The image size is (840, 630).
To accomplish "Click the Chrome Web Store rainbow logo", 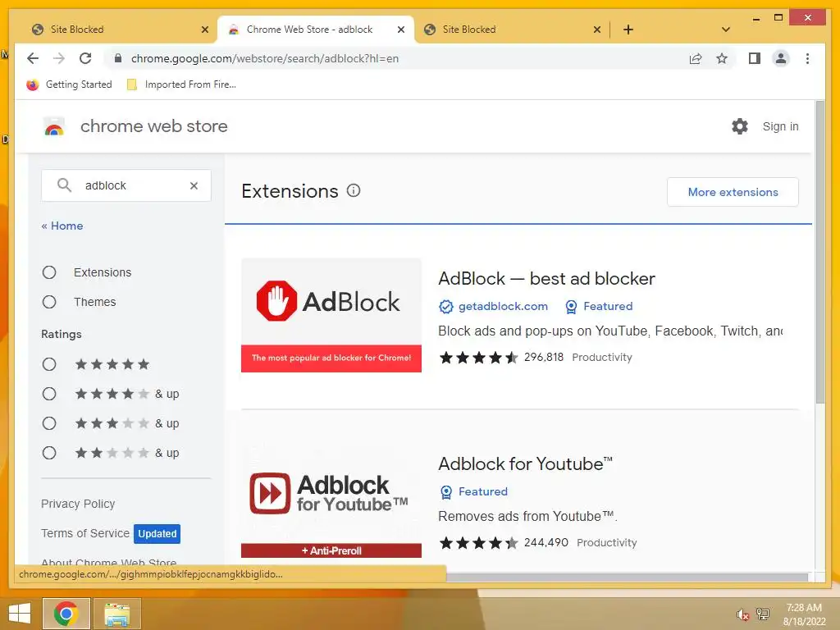I will 54,126.
